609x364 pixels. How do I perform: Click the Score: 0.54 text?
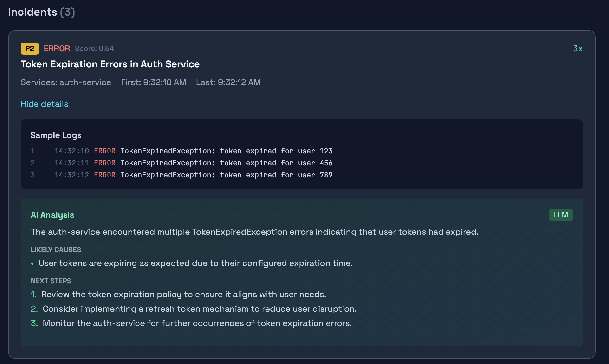tap(94, 49)
